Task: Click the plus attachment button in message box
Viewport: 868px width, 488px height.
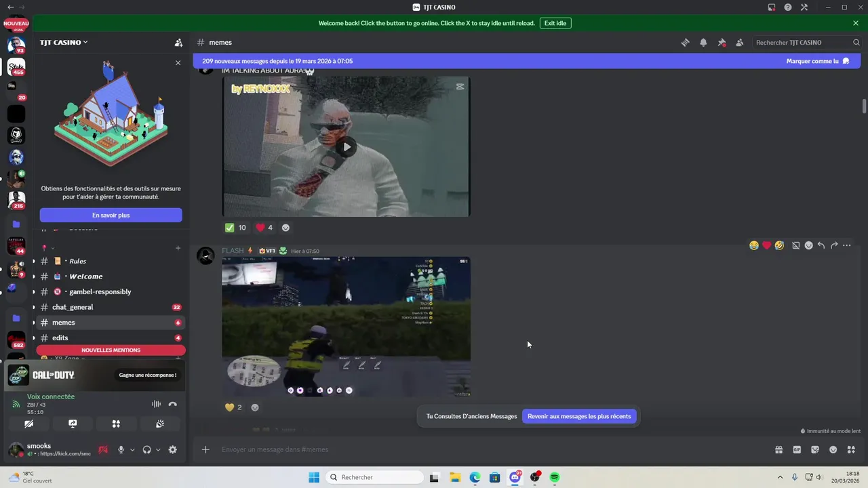Action: tap(205, 449)
